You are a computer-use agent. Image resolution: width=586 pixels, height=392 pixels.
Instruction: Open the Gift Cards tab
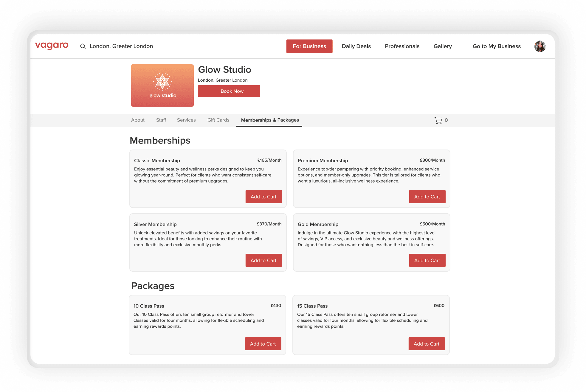218,120
